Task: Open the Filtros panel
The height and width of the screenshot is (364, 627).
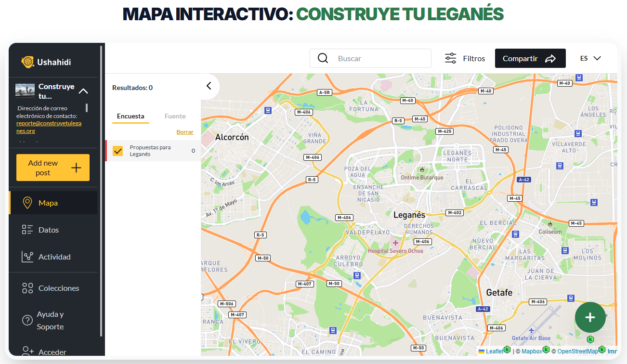Action: point(465,58)
